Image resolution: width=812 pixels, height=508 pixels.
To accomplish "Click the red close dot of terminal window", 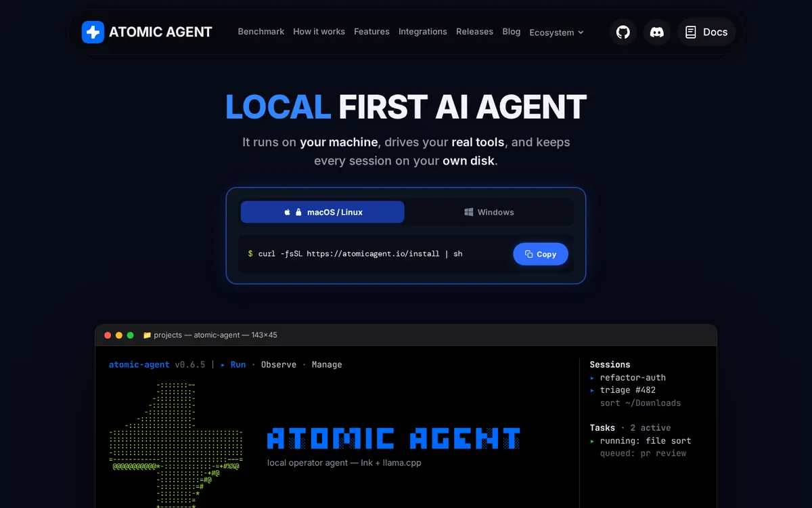I will [x=108, y=335].
